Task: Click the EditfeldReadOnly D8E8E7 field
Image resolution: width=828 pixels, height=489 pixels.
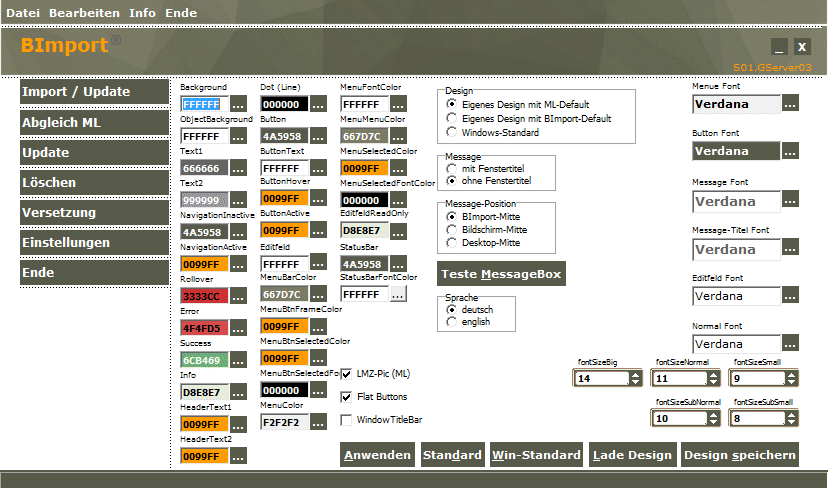Action: point(364,230)
